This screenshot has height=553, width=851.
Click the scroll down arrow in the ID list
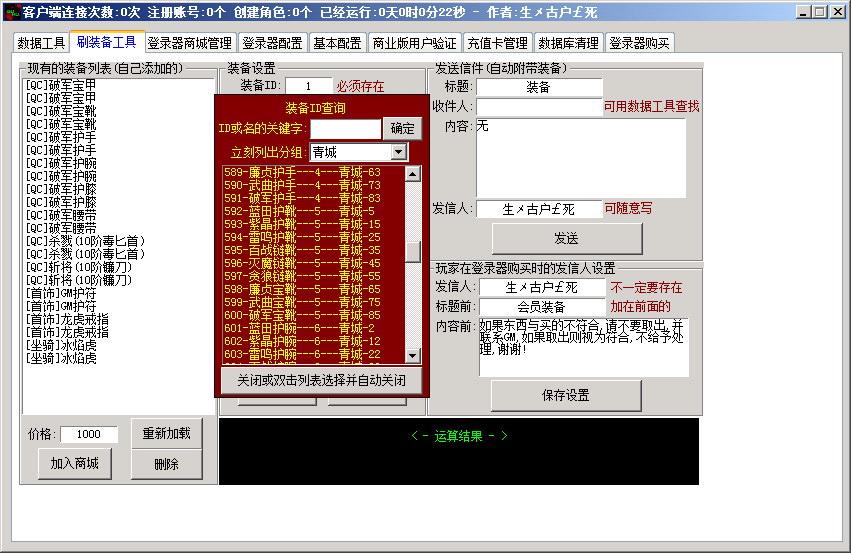coord(412,354)
